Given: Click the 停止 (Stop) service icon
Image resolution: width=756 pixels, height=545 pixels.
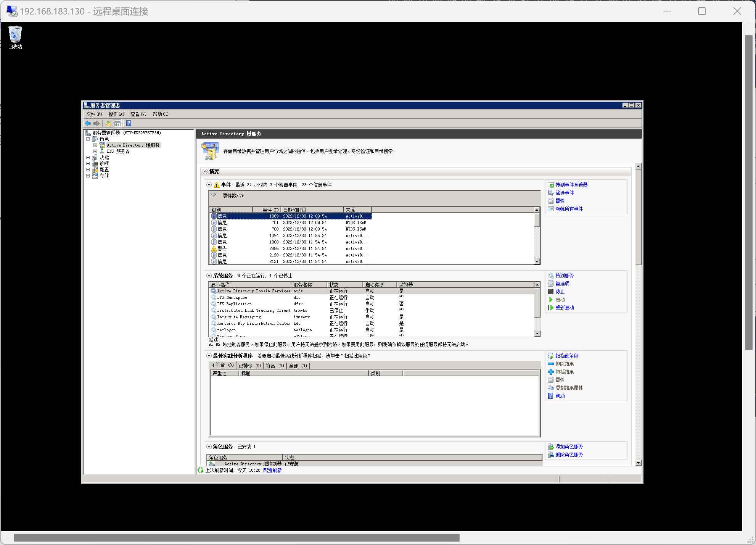Looking at the screenshot, I should (551, 292).
